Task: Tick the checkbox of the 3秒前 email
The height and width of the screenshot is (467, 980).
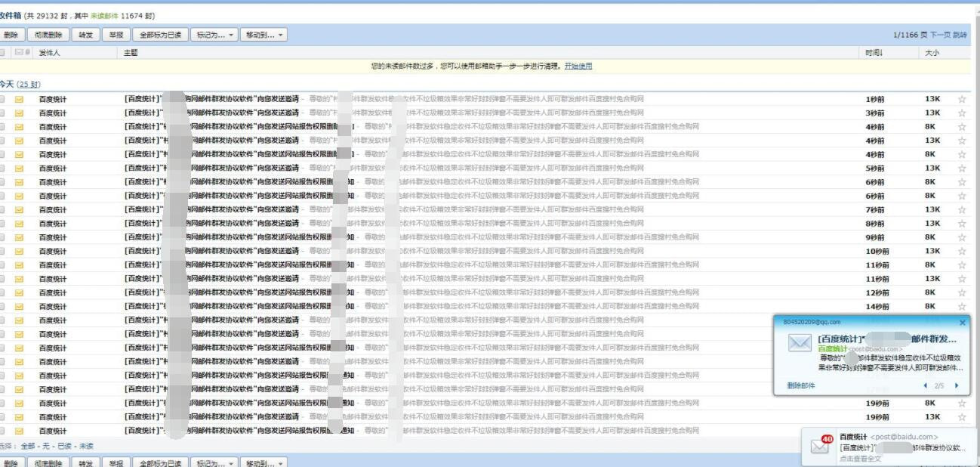Action: click(x=2, y=113)
